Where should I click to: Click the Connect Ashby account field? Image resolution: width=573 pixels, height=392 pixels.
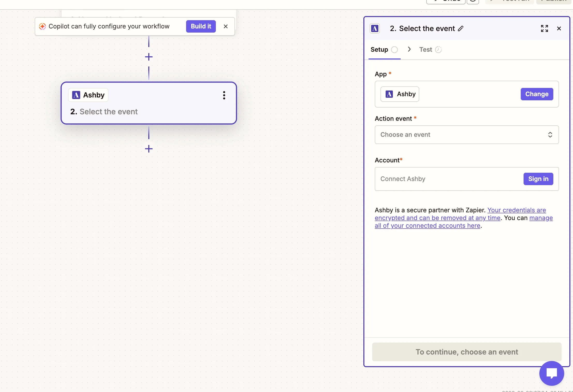(x=467, y=179)
